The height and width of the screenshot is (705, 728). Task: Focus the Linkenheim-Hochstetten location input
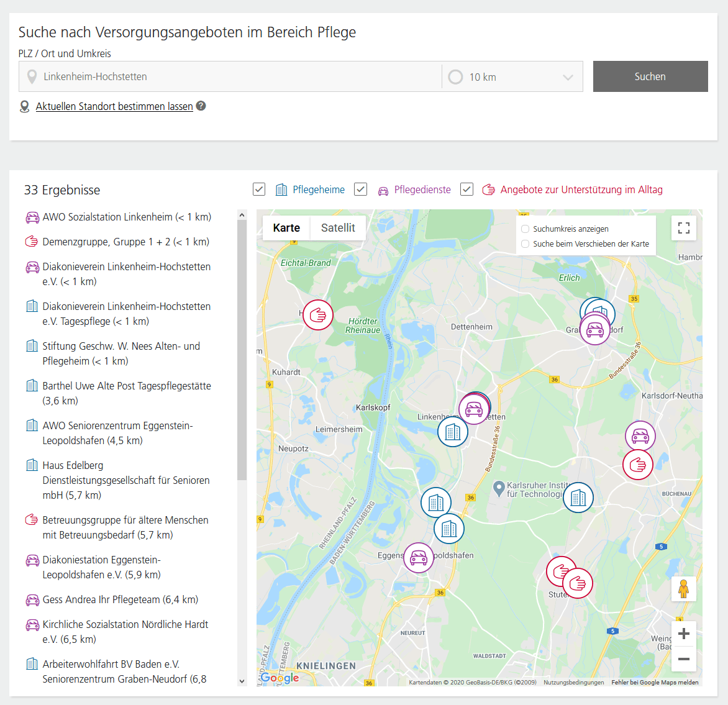click(x=230, y=76)
